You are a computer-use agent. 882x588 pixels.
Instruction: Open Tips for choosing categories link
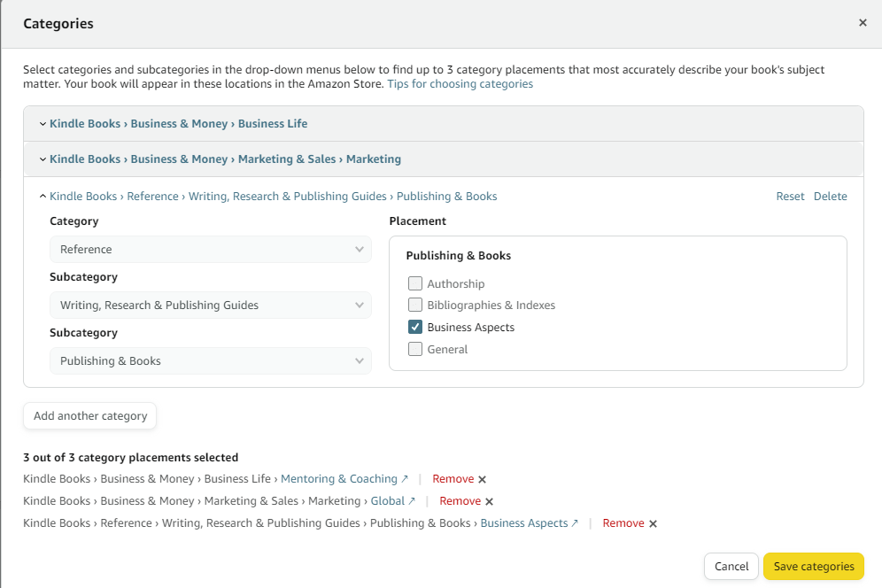[x=460, y=84]
